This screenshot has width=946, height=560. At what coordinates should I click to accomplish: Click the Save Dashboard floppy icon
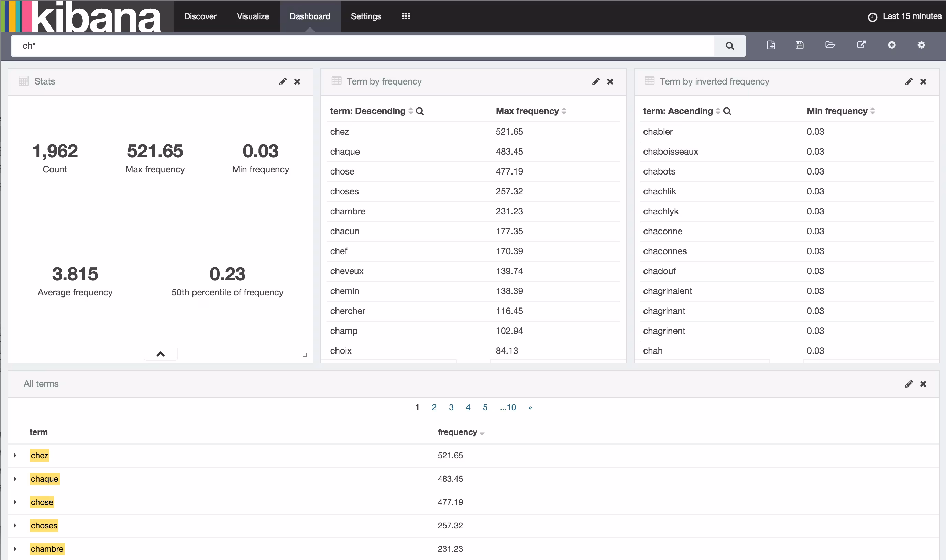[800, 45]
